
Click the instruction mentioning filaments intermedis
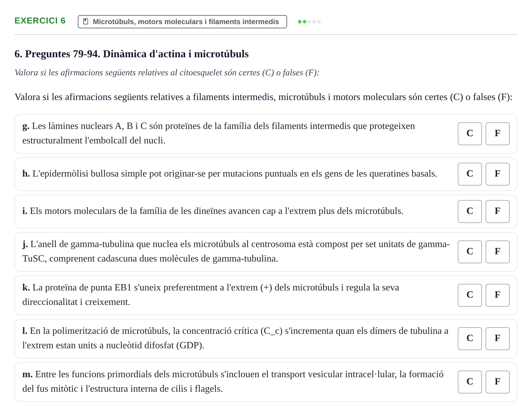pyautogui.click(x=263, y=97)
